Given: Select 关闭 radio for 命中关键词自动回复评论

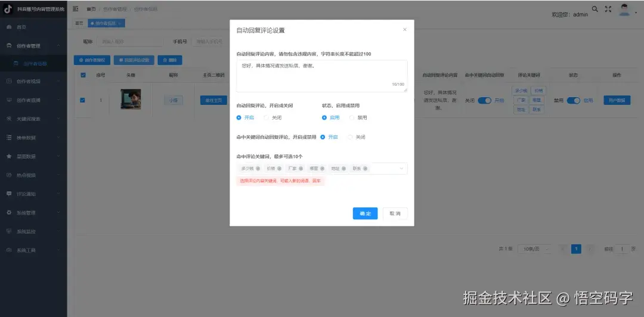Looking at the screenshot, I should point(350,137).
